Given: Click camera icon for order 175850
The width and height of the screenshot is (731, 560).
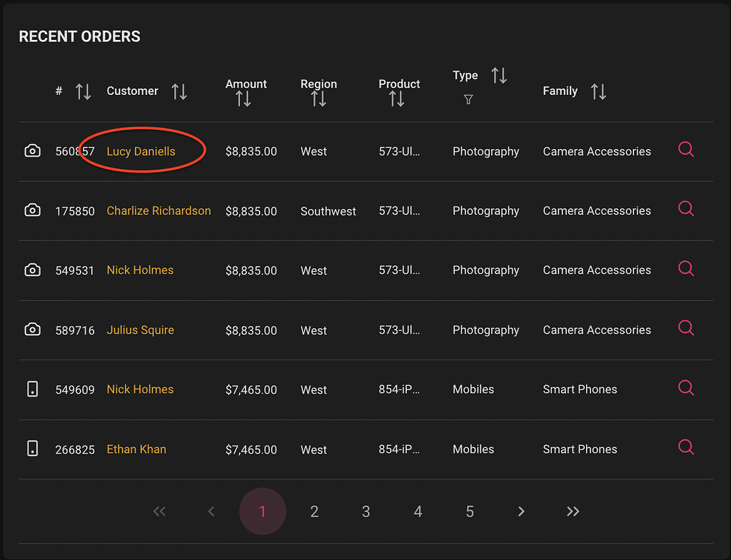Looking at the screenshot, I should tap(32, 210).
